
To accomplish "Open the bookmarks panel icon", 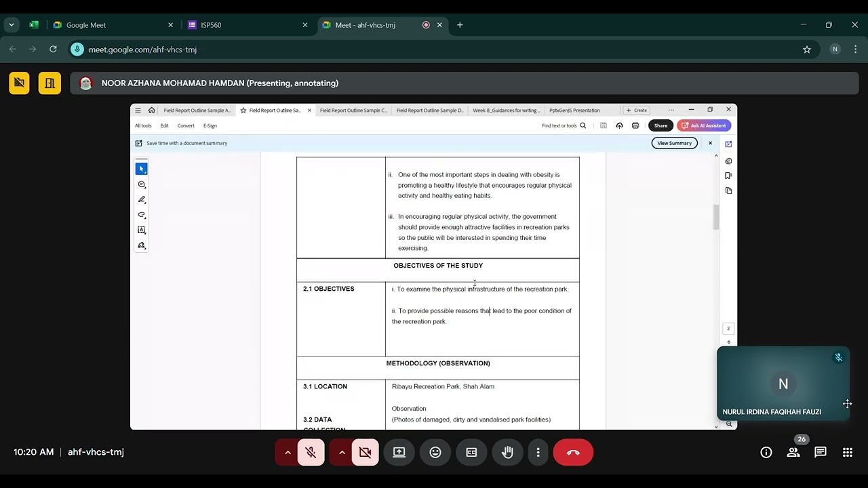I will pyautogui.click(x=728, y=176).
